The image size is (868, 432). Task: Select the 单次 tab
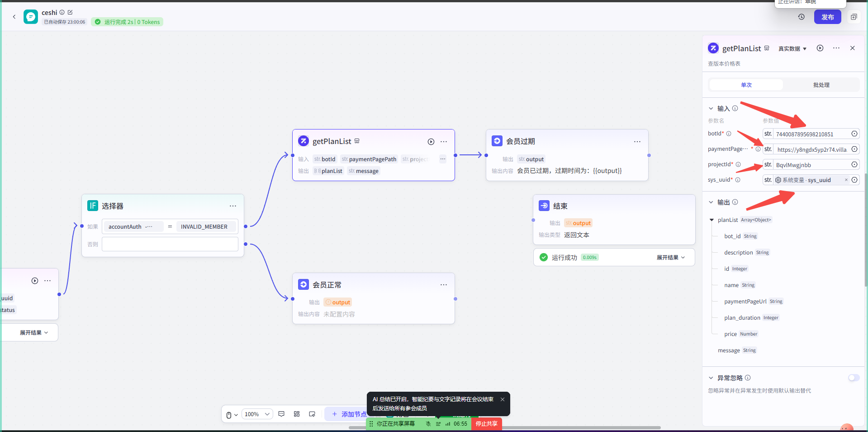click(x=746, y=85)
